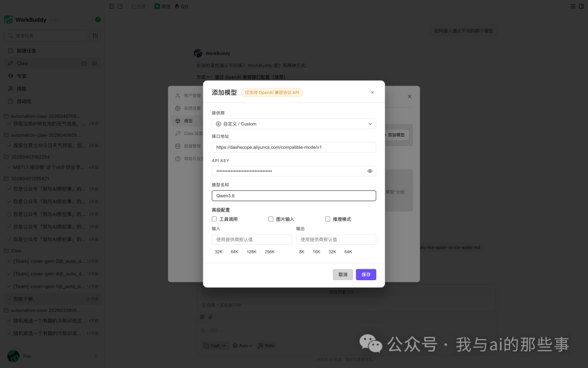
Task: Click the new task checkbox icon in top bar
Action: pyautogui.click(x=120, y=6)
